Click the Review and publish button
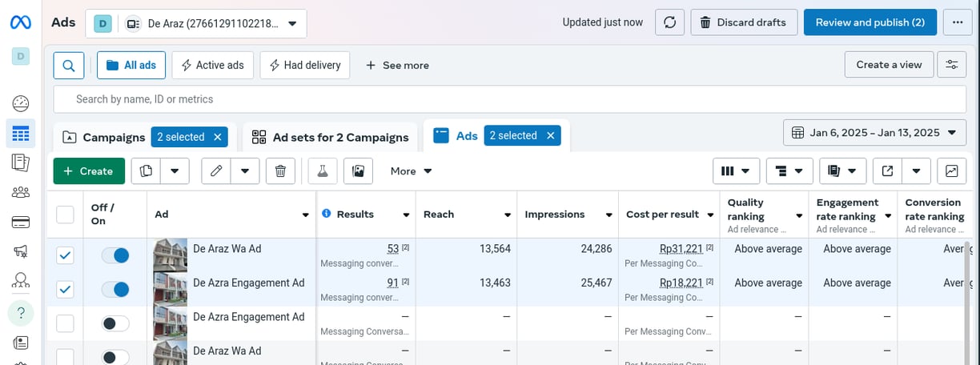This screenshot has height=365, width=980. tap(870, 22)
